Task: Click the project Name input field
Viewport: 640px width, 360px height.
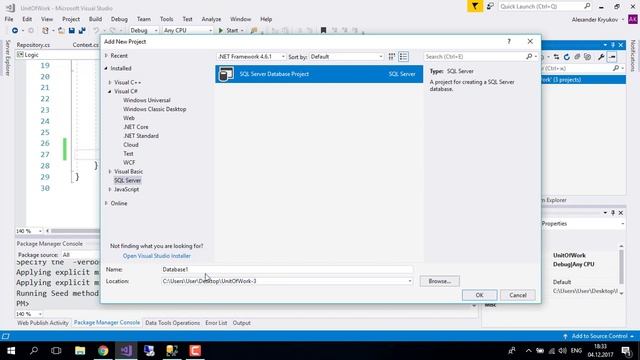Action: tap(287, 269)
